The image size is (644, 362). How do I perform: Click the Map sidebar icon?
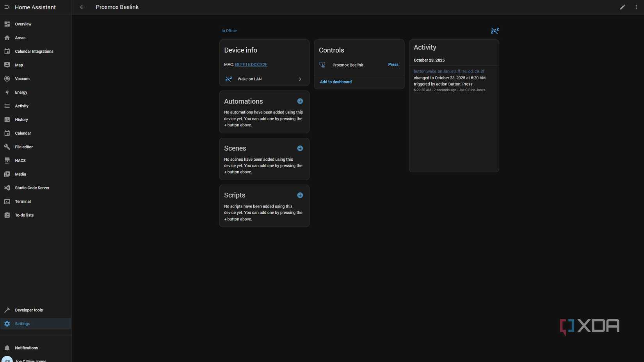7,65
